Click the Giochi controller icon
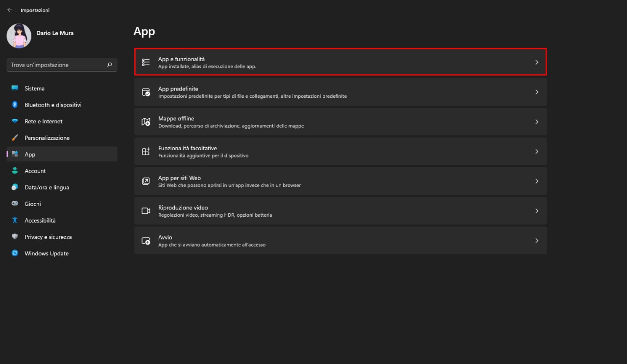 [x=15, y=204]
